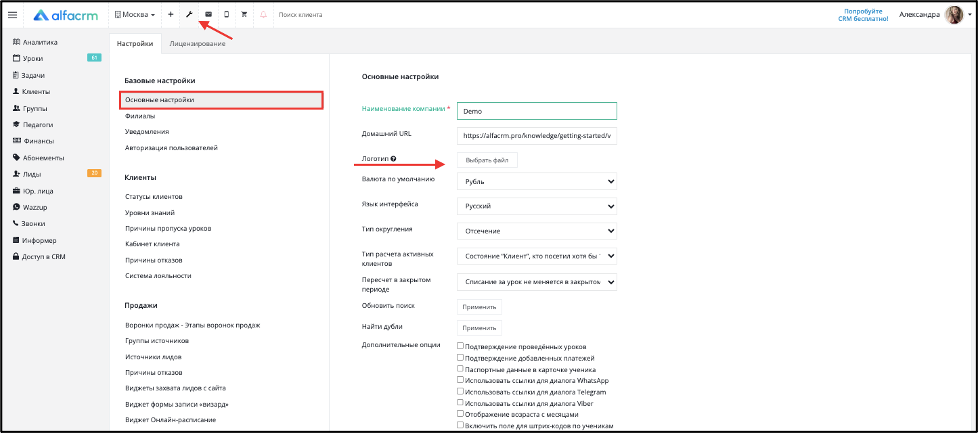
Task: Open the user avatar photo
Action: (x=953, y=15)
